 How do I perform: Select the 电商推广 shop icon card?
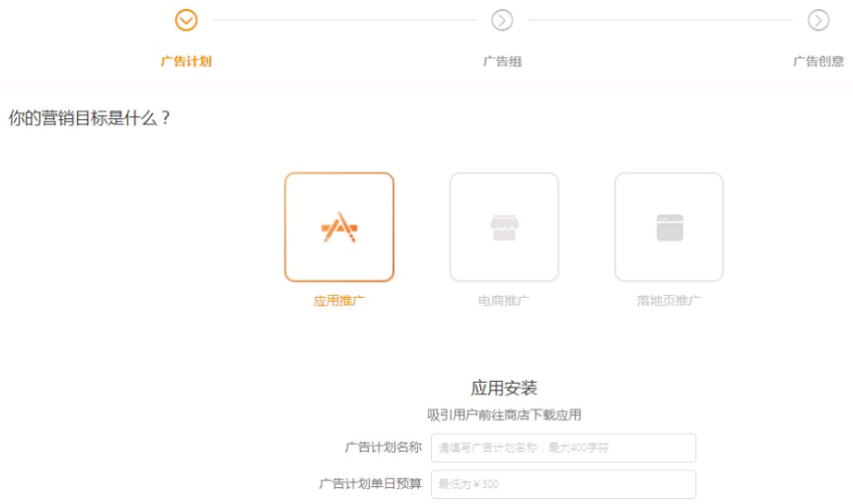[x=504, y=227]
